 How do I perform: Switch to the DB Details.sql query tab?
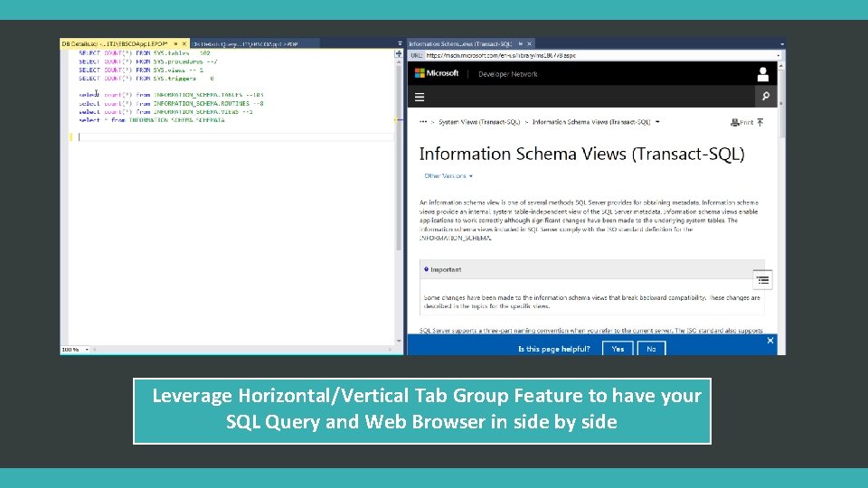[x=115, y=43]
